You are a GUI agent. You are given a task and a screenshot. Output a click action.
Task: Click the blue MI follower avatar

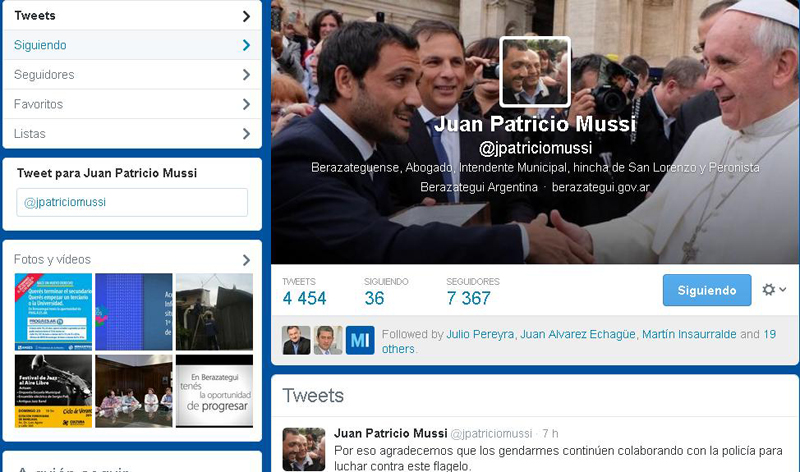click(360, 340)
